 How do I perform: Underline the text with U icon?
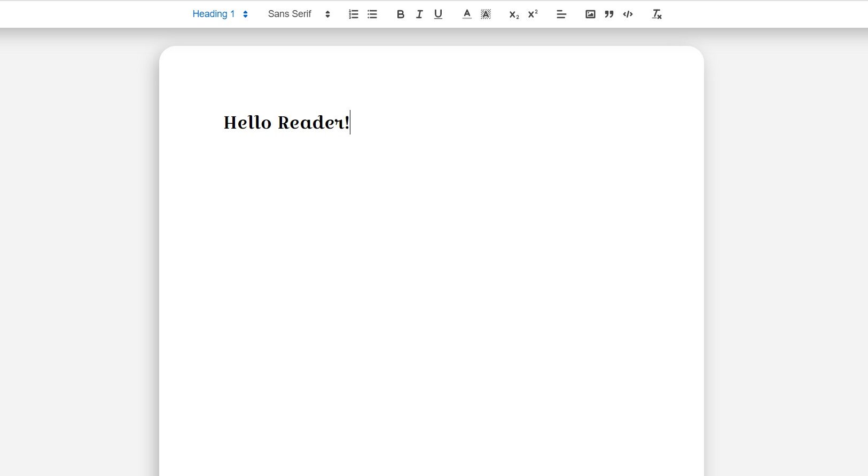coord(438,14)
